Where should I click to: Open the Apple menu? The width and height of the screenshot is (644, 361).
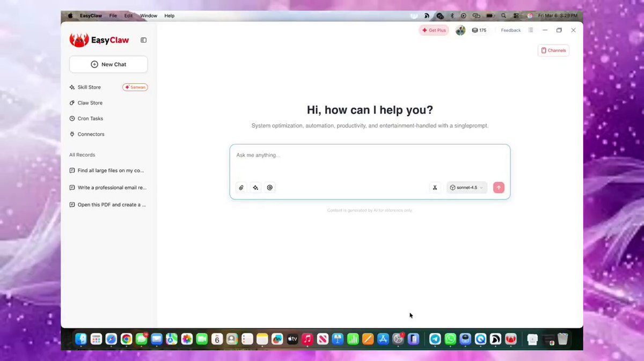pyautogui.click(x=70, y=16)
